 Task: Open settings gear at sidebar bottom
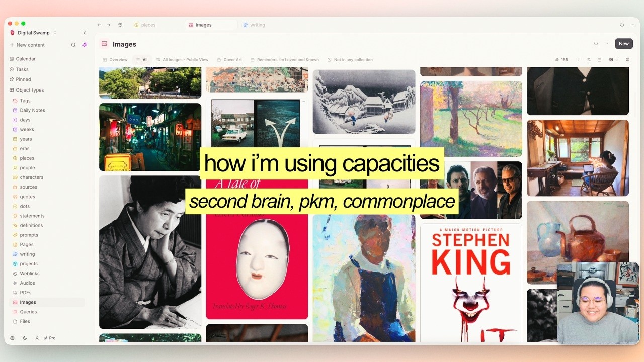pyautogui.click(x=13, y=338)
